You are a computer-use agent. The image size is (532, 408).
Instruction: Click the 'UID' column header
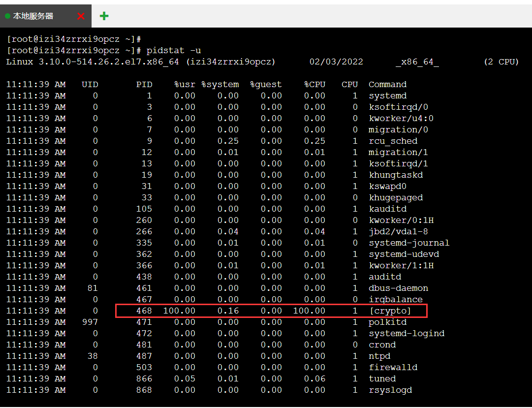(90, 85)
